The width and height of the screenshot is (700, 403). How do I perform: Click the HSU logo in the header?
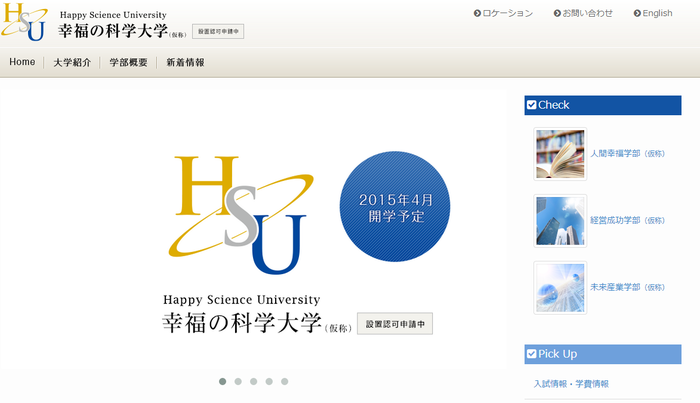24,21
